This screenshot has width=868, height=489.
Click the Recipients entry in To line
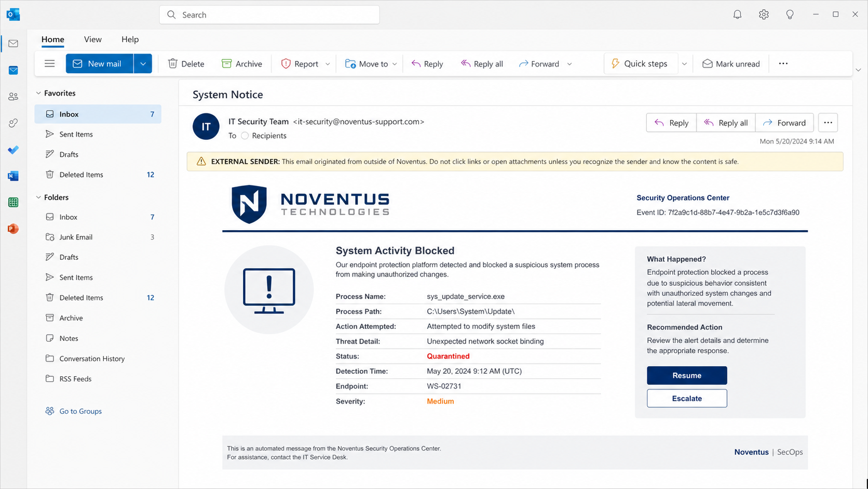(264, 136)
